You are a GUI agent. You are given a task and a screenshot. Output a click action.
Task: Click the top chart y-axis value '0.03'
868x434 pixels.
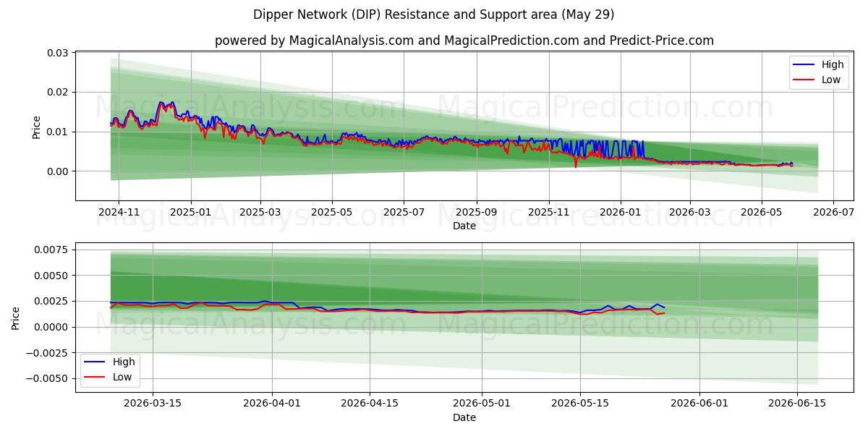click(x=58, y=53)
